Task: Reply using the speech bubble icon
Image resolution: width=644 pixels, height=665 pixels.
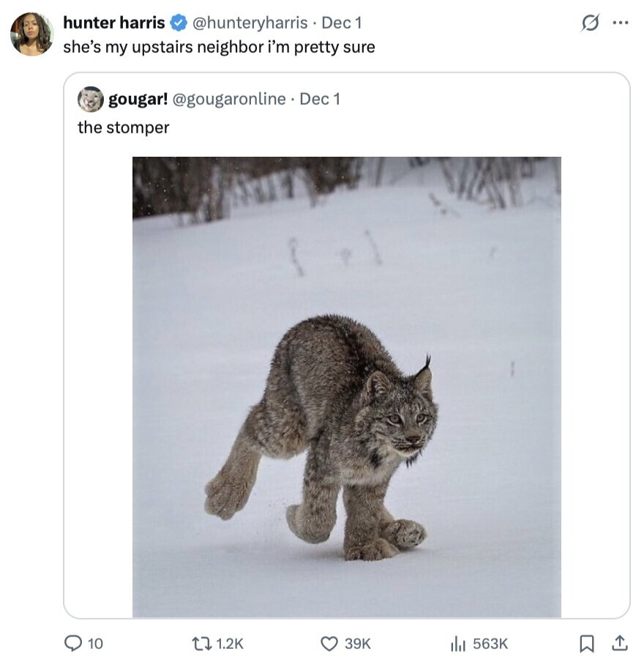Action: point(74,643)
